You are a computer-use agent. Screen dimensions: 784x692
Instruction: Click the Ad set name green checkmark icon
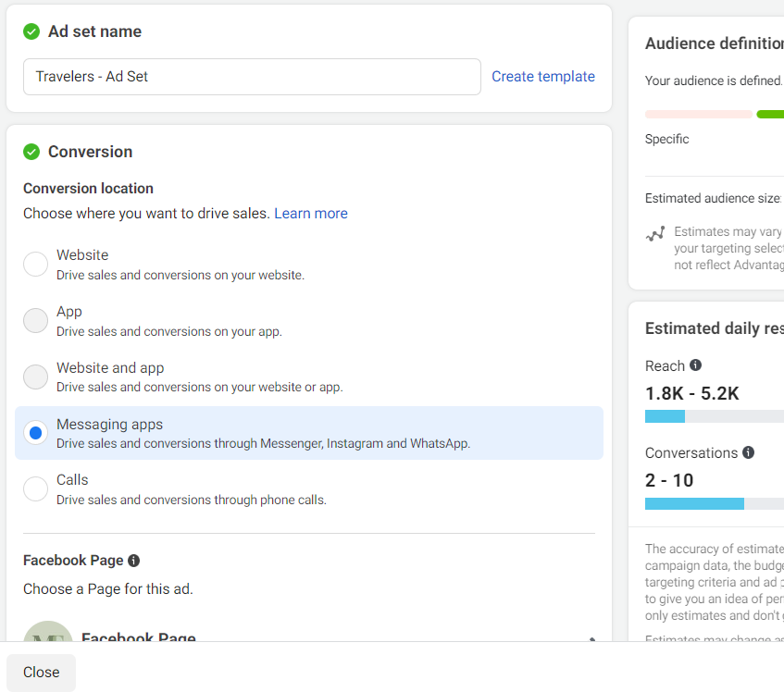pyautogui.click(x=31, y=31)
